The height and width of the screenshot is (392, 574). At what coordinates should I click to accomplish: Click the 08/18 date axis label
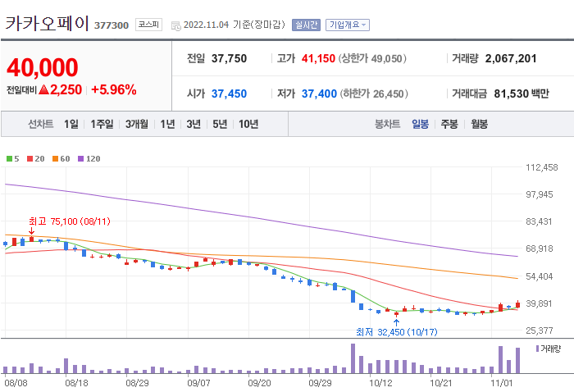tap(76, 383)
